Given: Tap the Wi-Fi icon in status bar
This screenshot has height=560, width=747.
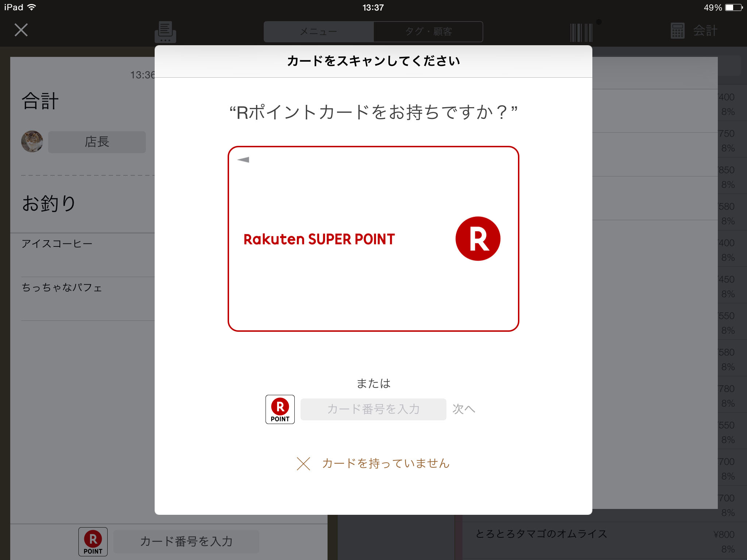Looking at the screenshot, I should [x=32, y=7].
